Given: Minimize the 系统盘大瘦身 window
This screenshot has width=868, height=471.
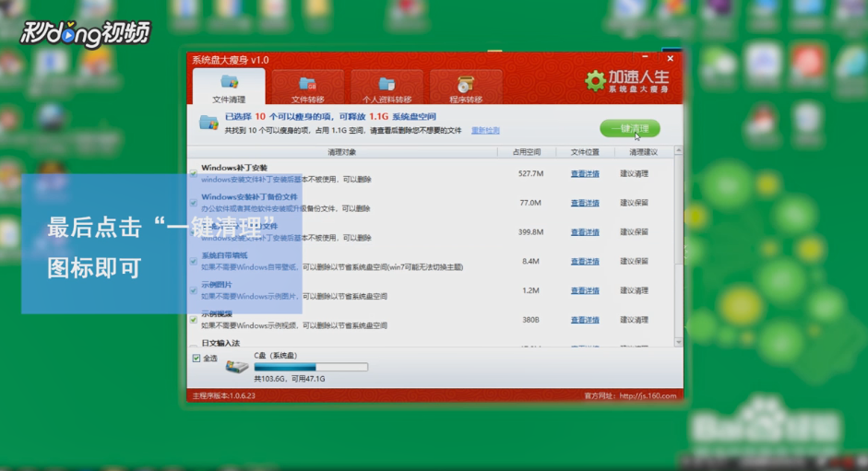Looking at the screenshot, I should point(645,57).
